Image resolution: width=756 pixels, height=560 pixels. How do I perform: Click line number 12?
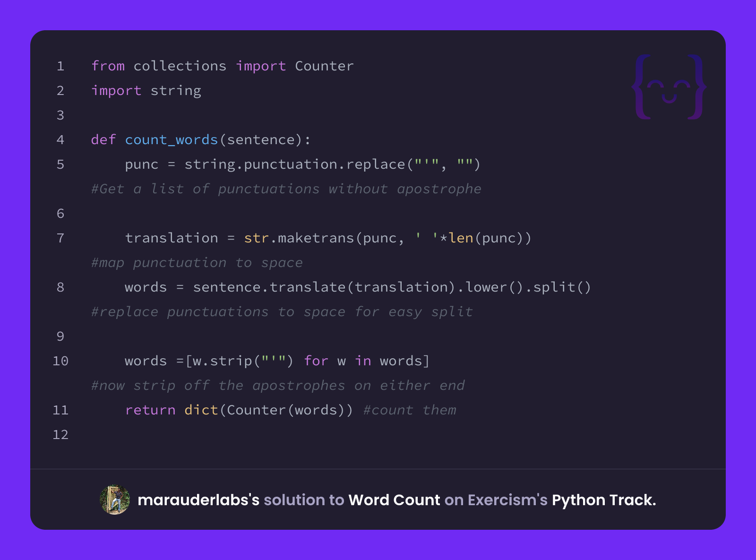[x=60, y=435]
